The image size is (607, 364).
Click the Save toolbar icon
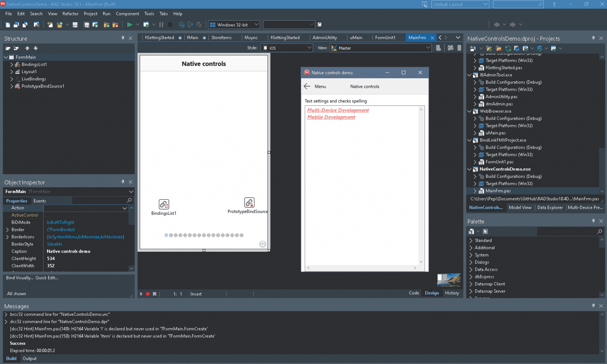point(75,25)
